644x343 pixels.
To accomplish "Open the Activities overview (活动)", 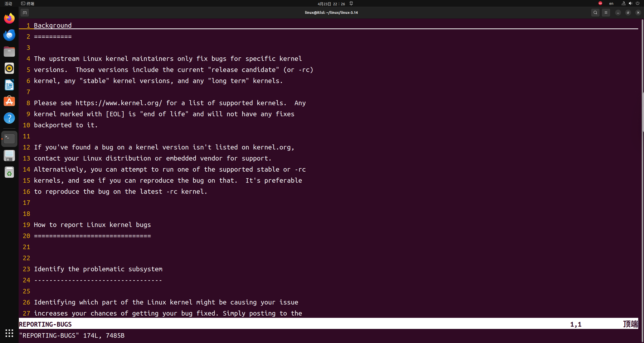I will coord(8,4).
